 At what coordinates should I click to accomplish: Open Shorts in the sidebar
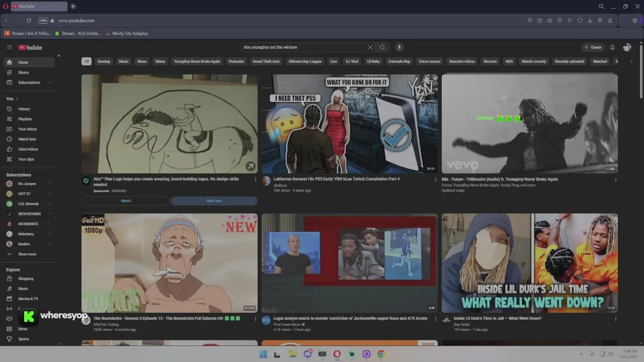[x=30, y=72]
